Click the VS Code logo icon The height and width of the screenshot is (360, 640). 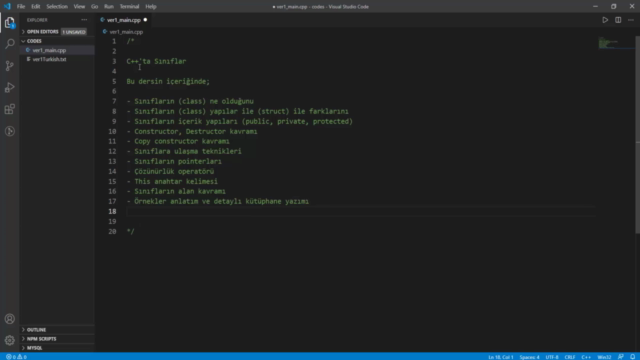(7, 7)
